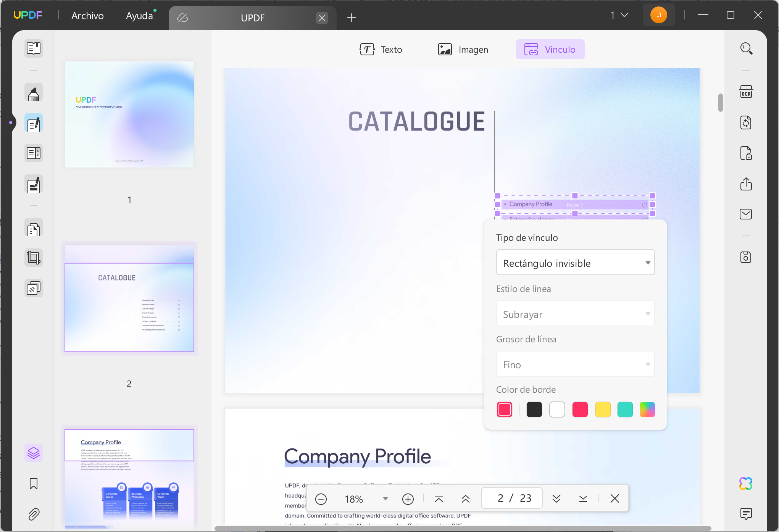Choose the black border color swatch

tap(534, 409)
